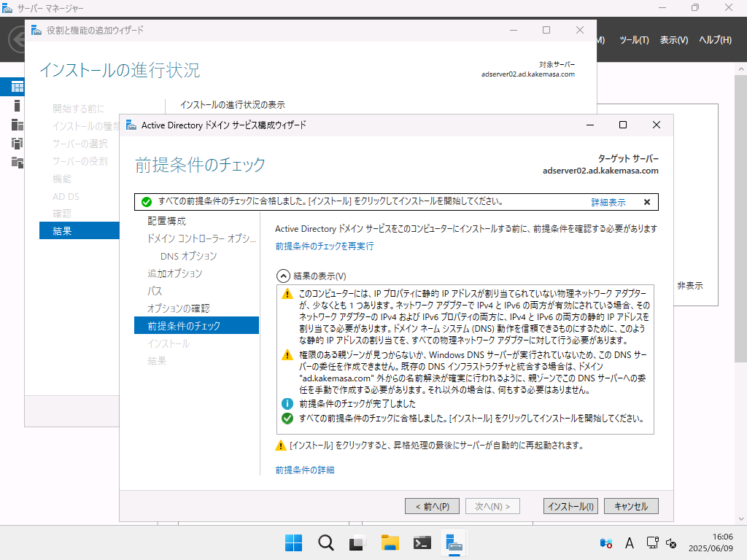The height and width of the screenshot is (560, 747).
Task: Click the 詳細表示 link
Action: [608, 203]
